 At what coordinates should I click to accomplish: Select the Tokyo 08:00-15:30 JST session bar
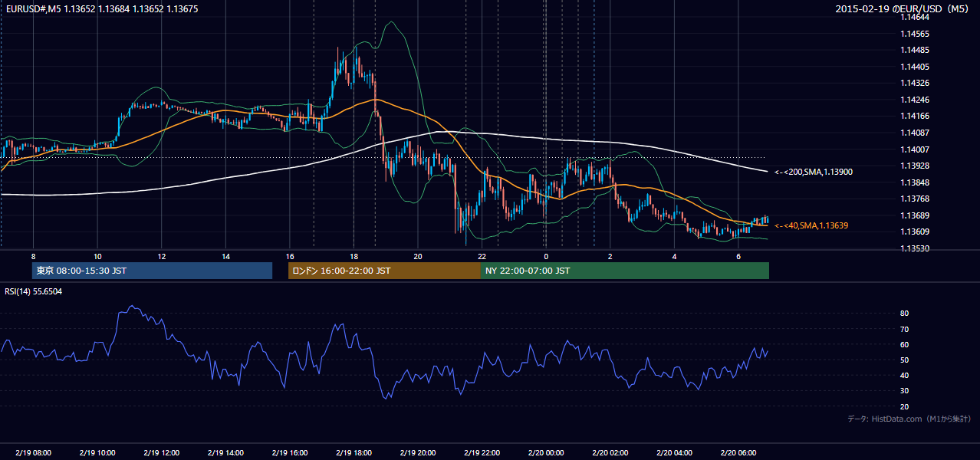click(153, 271)
